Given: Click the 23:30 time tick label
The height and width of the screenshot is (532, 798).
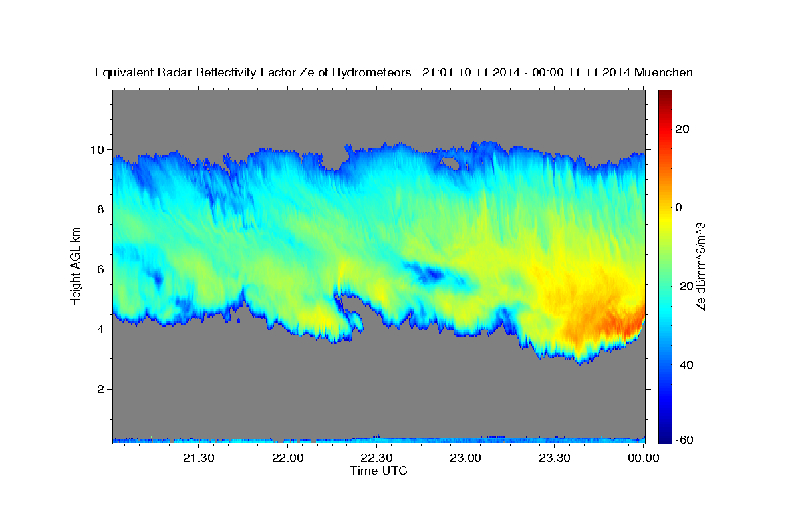Looking at the screenshot, I should tap(555, 458).
